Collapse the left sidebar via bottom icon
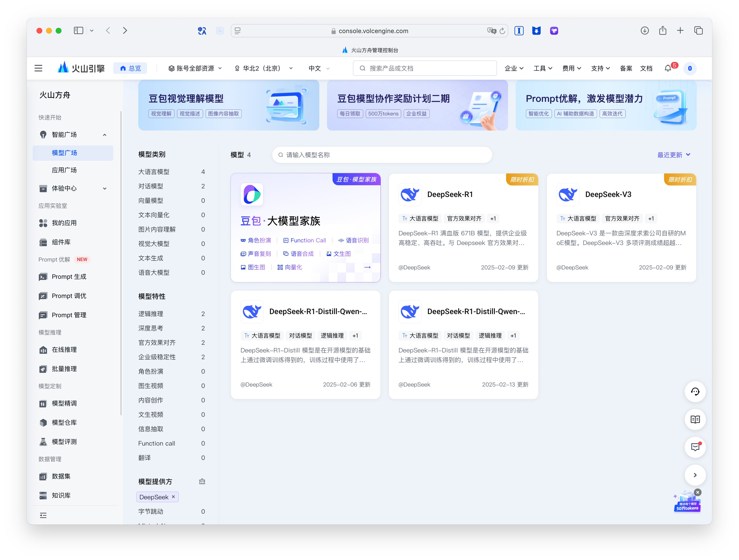 pyautogui.click(x=43, y=515)
